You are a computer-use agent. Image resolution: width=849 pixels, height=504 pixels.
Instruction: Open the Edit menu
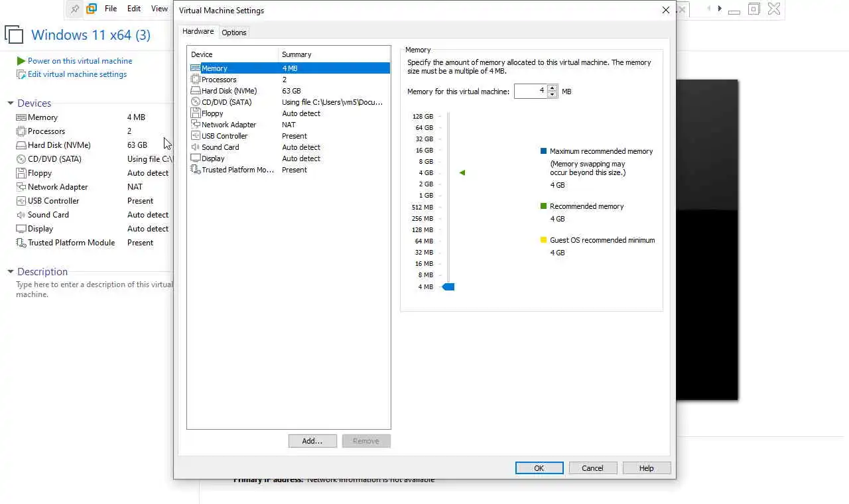tap(134, 9)
